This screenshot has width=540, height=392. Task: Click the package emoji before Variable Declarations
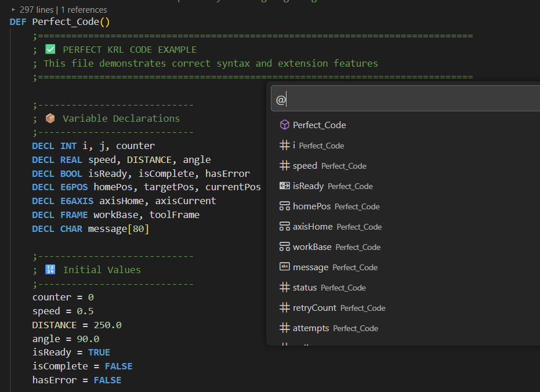50,118
